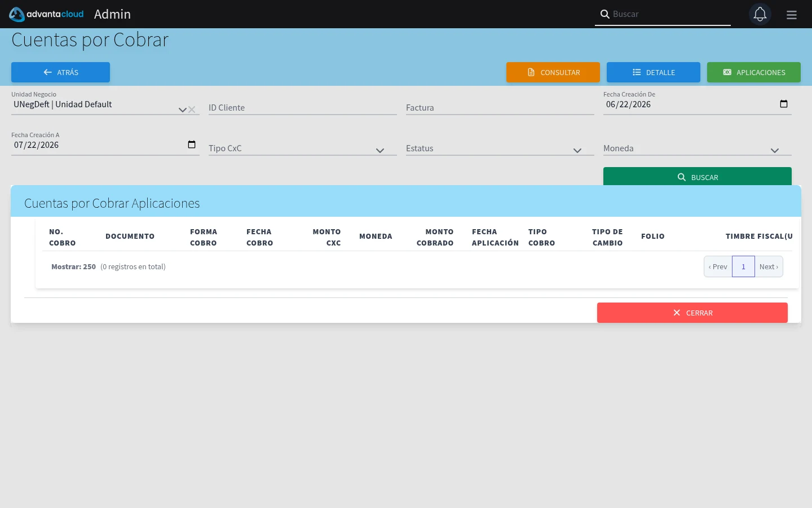
Task: Click the advantacloud logo
Action: (46, 14)
